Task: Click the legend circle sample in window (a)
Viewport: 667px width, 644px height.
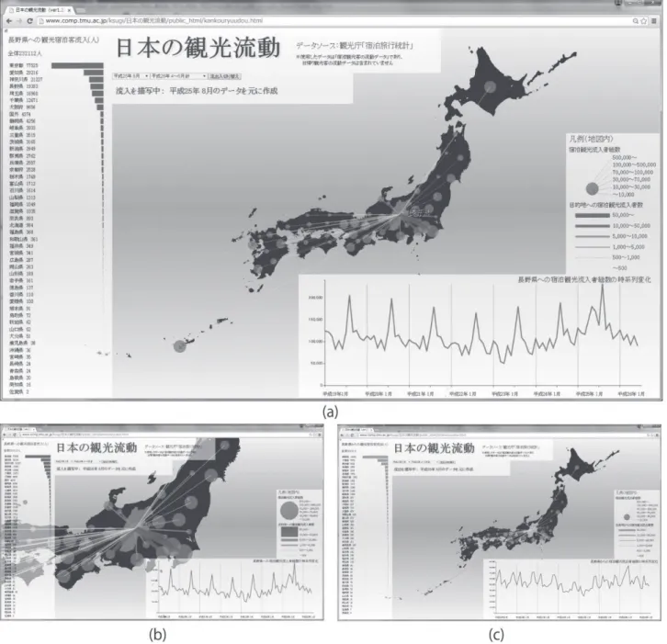Action: click(593, 188)
